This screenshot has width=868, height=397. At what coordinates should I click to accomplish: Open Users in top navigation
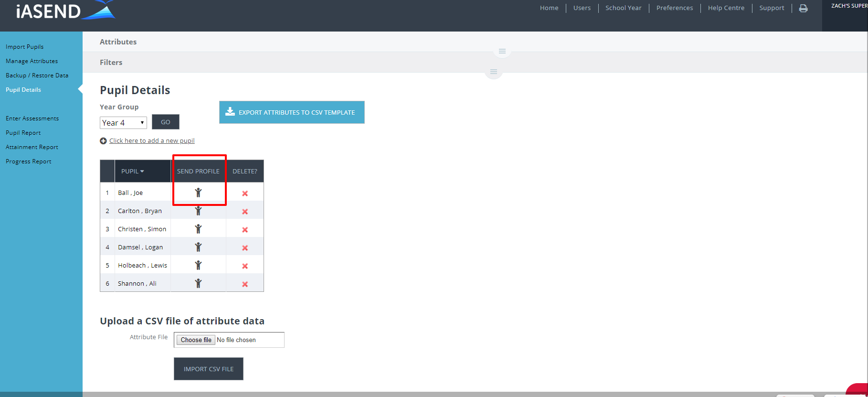tap(582, 8)
